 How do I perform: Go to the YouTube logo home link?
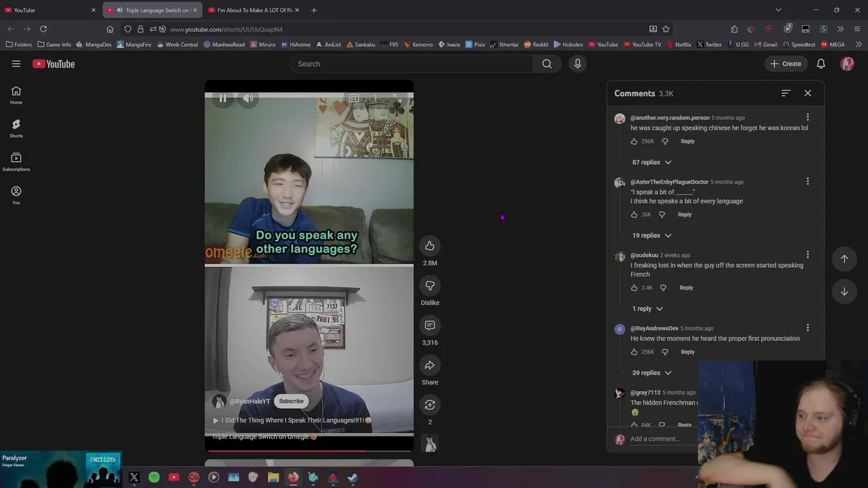coord(54,64)
